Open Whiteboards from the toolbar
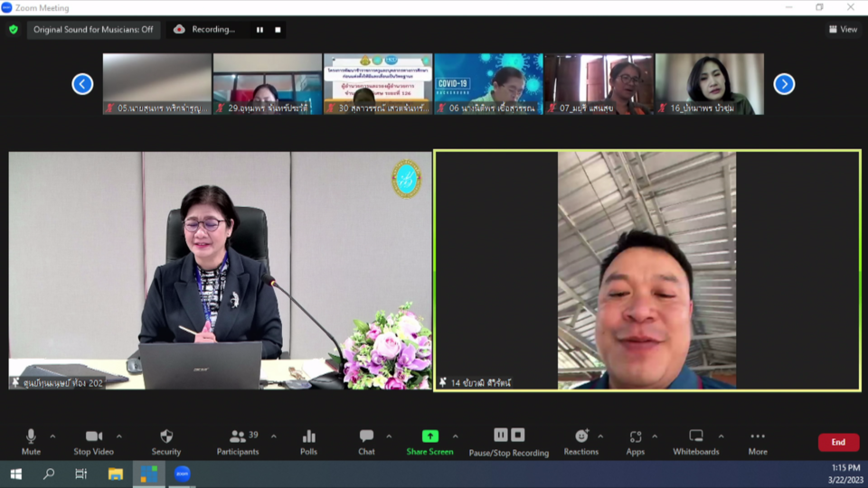 coord(695,436)
